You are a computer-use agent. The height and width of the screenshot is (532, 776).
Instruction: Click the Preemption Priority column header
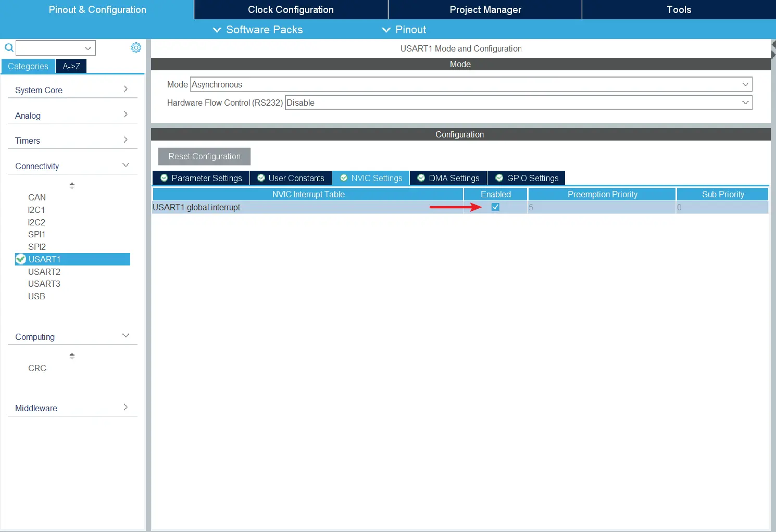[x=602, y=194]
